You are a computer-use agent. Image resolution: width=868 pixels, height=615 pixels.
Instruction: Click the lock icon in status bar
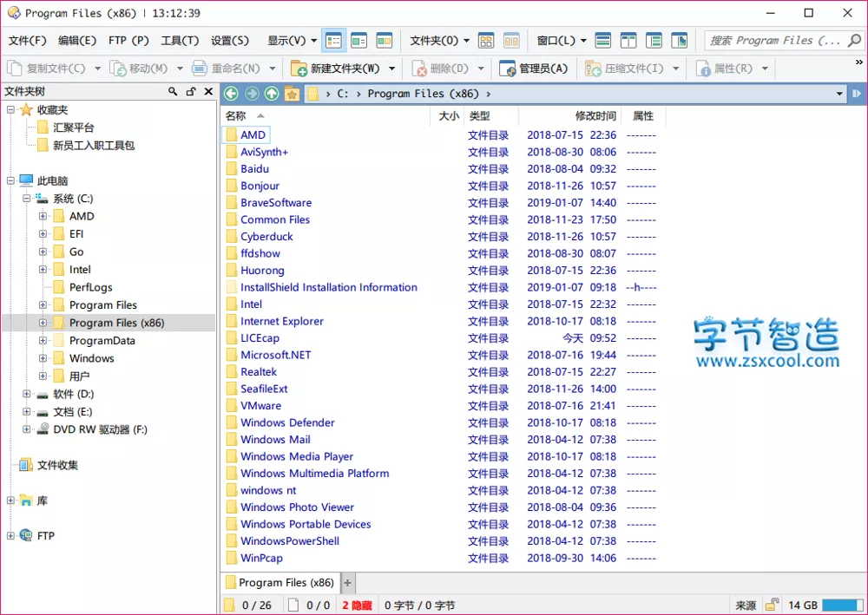coord(772,605)
